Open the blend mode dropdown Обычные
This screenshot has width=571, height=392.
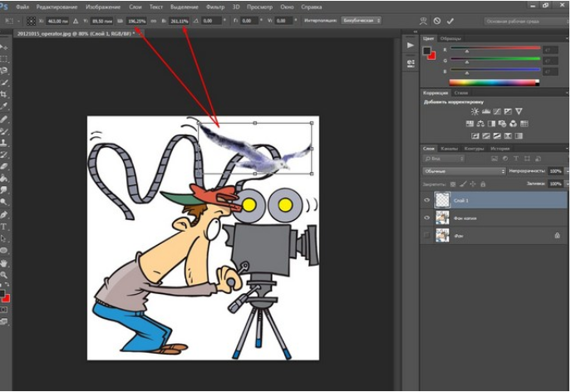click(465, 171)
